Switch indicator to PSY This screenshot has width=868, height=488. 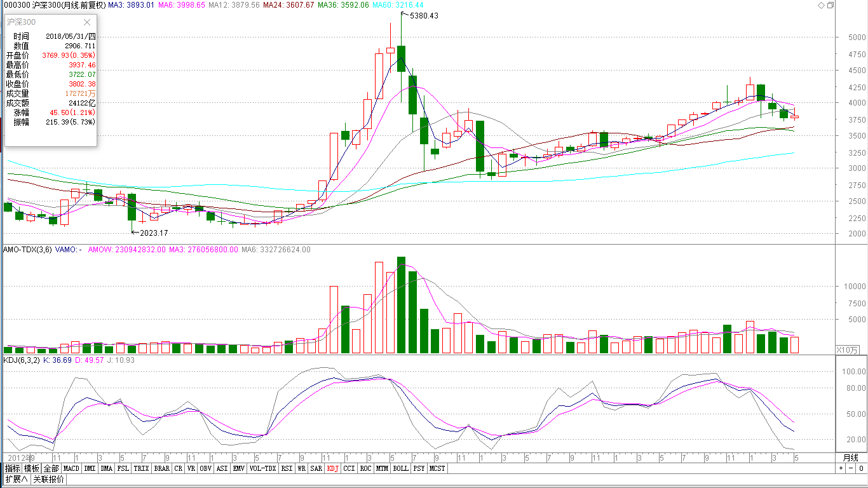419,468
